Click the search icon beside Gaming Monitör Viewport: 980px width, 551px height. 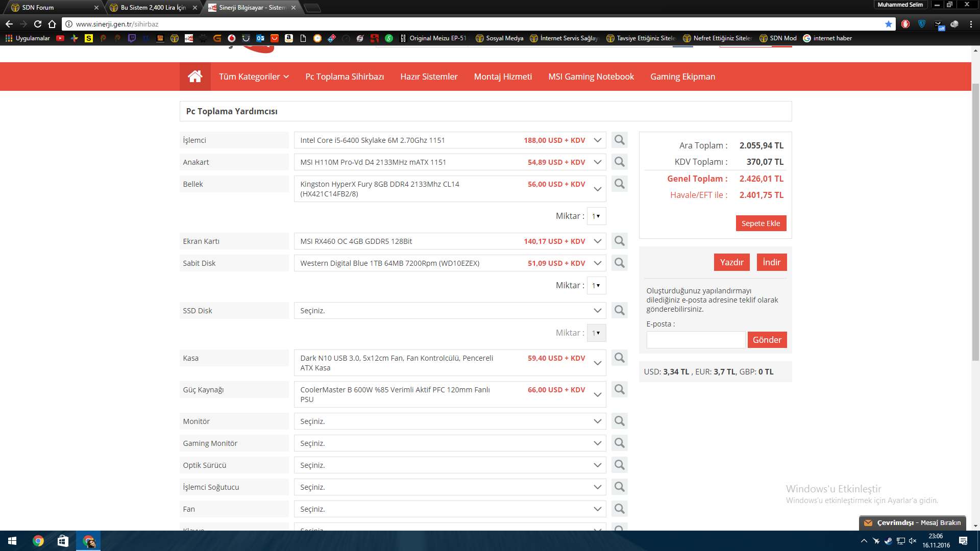click(619, 443)
